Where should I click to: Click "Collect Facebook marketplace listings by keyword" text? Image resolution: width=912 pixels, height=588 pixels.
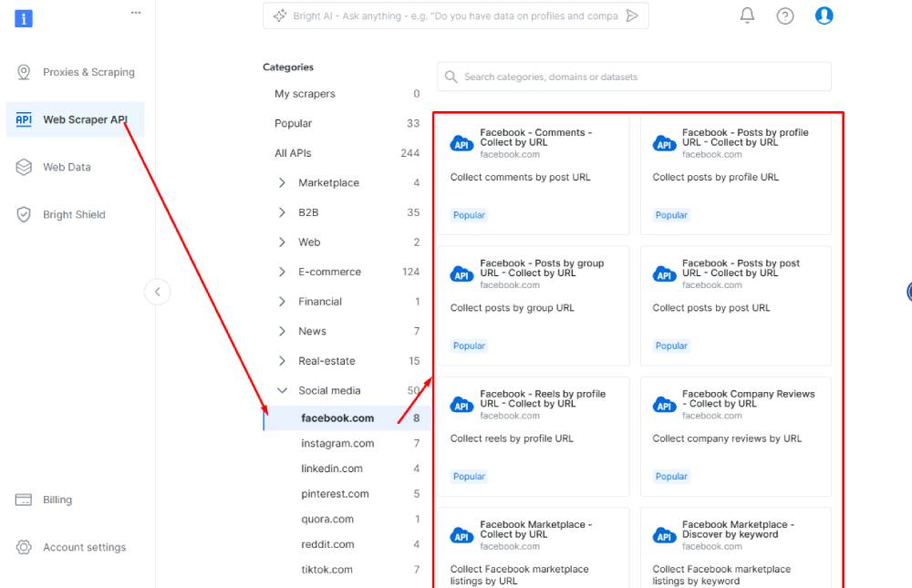pyautogui.click(x=721, y=574)
